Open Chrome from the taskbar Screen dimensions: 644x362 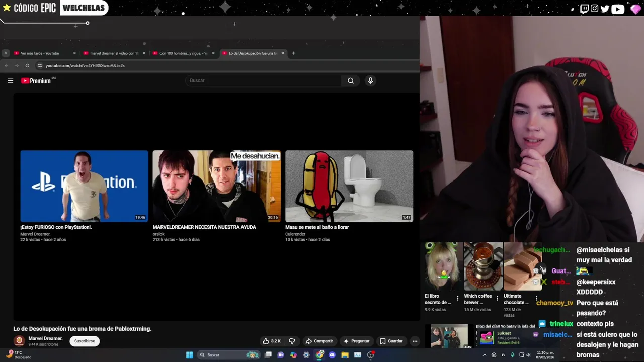point(319,355)
